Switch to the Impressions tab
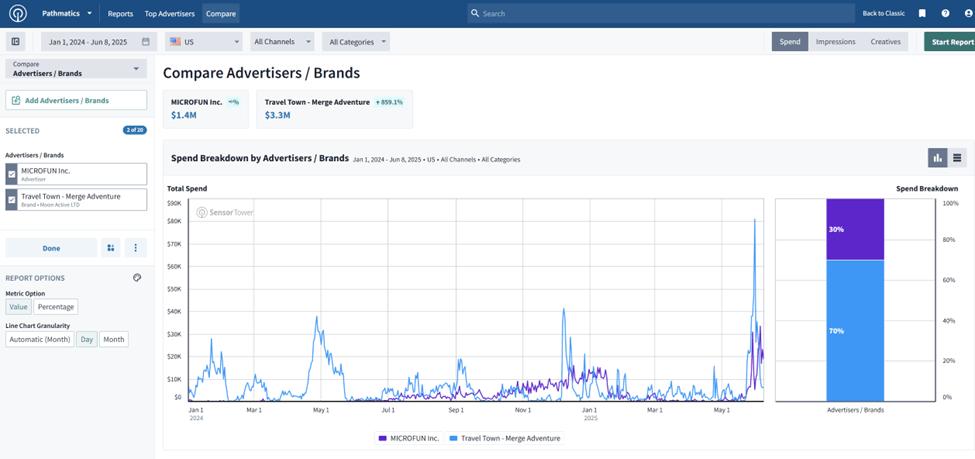Viewport: 975px width, 459px height. pos(835,42)
